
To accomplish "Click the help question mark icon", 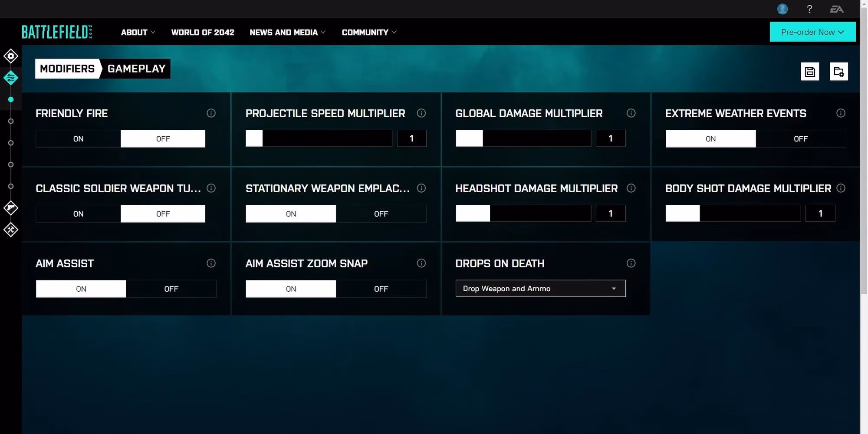I will (x=809, y=9).
